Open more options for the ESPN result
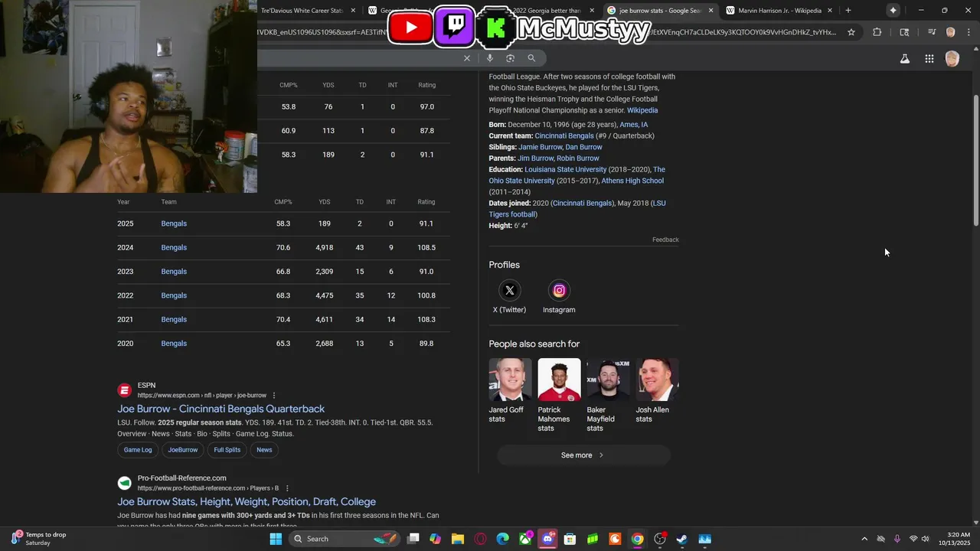Image resolution: width=980 pixels, height=551 pixels. (274, 396)
